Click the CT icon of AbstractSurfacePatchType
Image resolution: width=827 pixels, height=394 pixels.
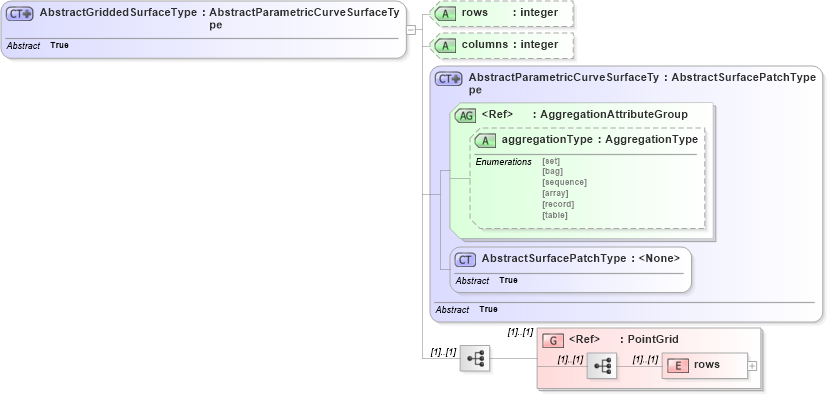point(465,260)
